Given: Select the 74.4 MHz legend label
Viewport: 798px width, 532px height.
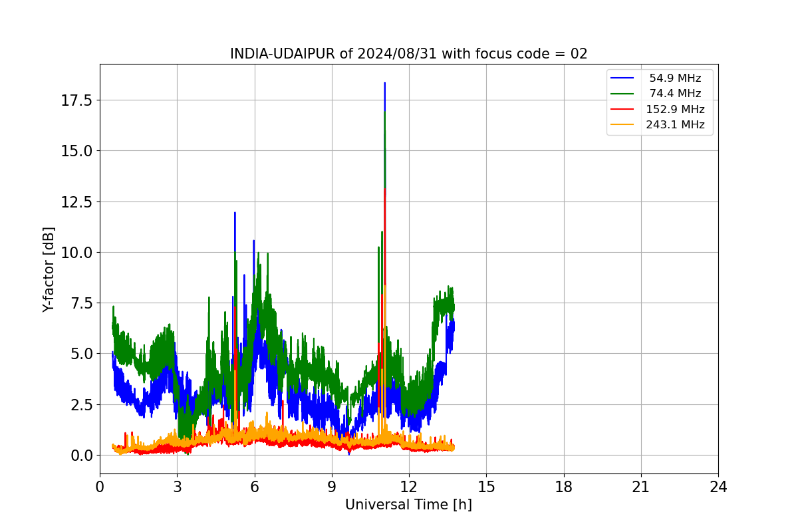Looking at the screenshot, I should tap(675, 94).
